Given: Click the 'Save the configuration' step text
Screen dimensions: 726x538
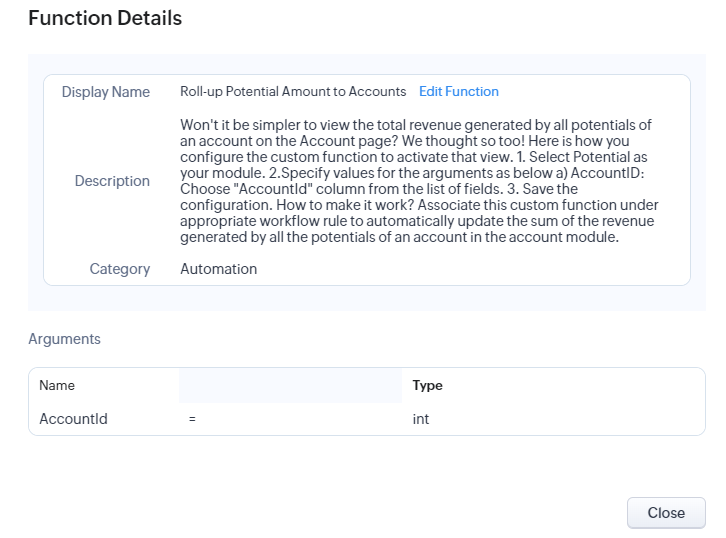Looking at the screenshot, I should 379,197.
